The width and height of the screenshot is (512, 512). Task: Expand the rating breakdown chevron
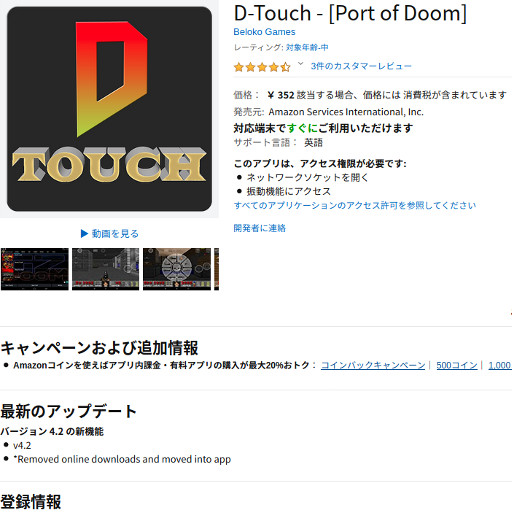click(300, 63)
